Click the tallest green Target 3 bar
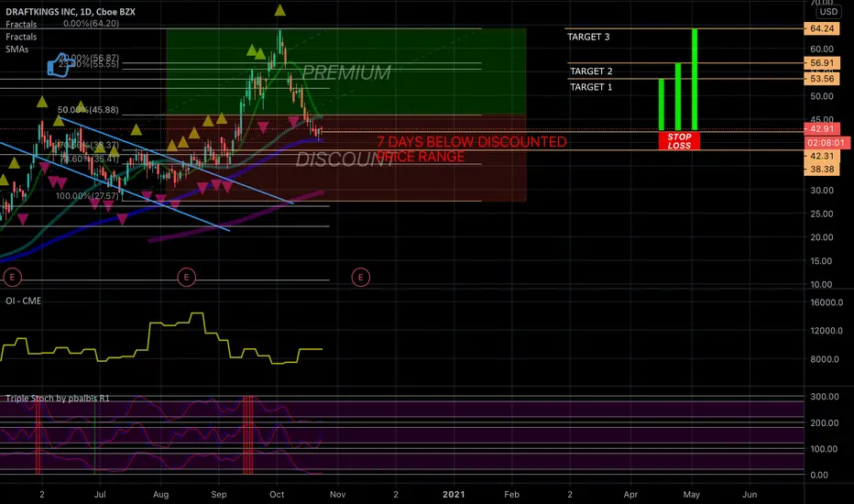 [695, 80]
